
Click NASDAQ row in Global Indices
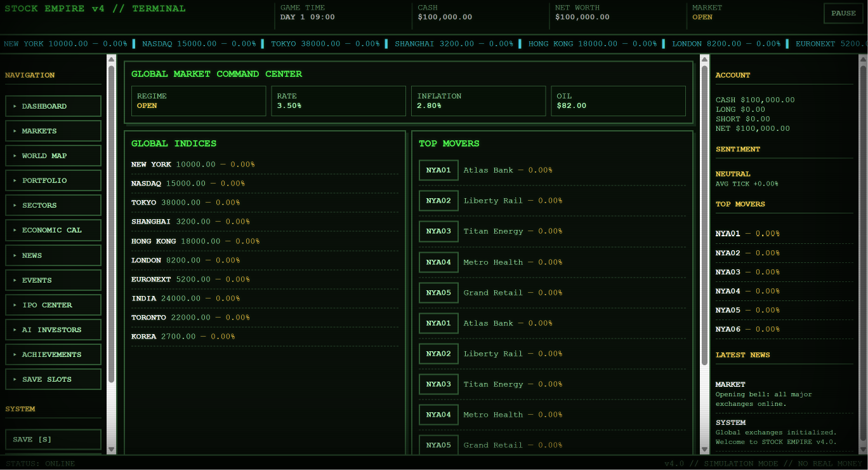[265, 184]
